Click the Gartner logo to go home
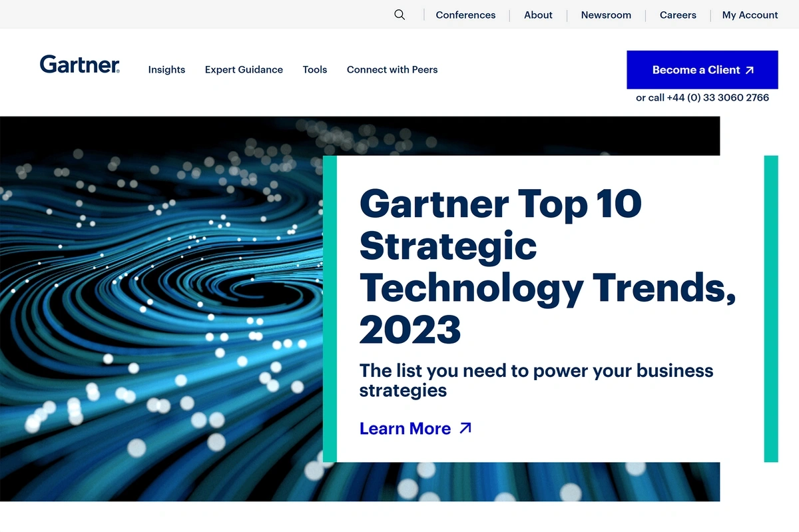 (x=80, y=64)
